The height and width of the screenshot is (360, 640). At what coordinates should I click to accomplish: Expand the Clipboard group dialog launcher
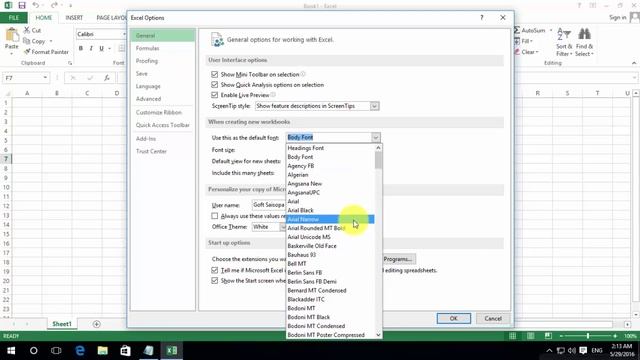pyautogui.click(x=70, y=63)
